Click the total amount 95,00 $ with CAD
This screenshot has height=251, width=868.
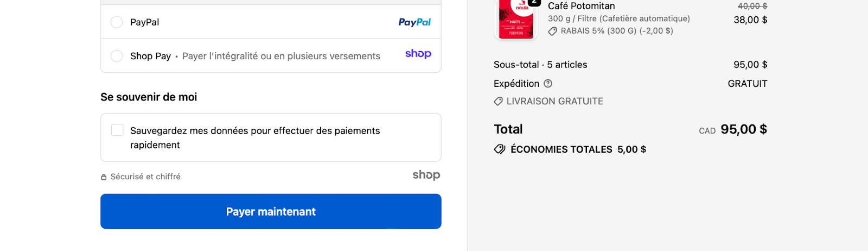click(743, 129)
